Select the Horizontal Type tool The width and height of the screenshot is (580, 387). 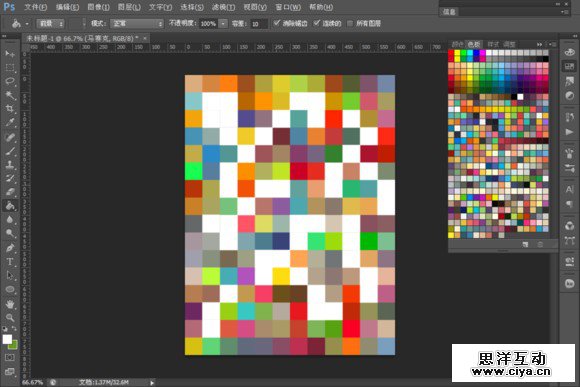point(10,262)
